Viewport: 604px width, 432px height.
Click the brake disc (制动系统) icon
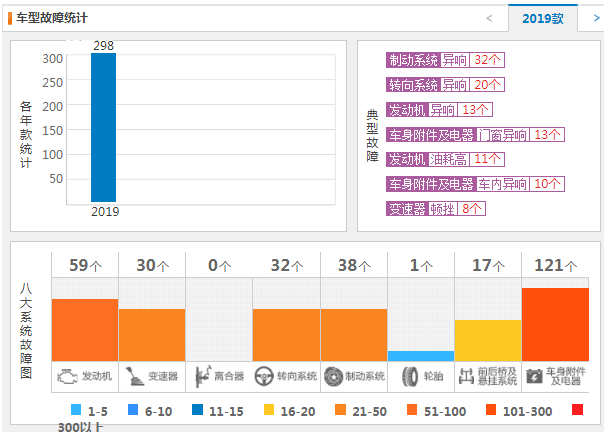click(333, 377)
